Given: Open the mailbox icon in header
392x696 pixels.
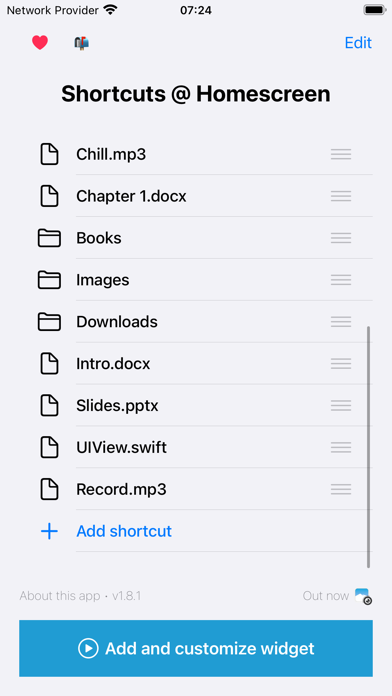Looking at the screenshot, I should [x=82, y=43].
